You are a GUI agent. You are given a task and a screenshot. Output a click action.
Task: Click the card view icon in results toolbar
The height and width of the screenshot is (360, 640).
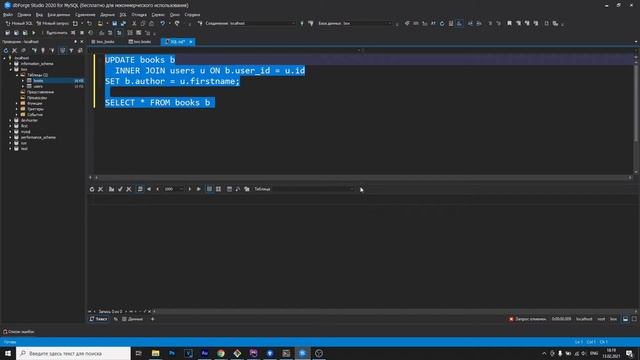click(218, 189)
